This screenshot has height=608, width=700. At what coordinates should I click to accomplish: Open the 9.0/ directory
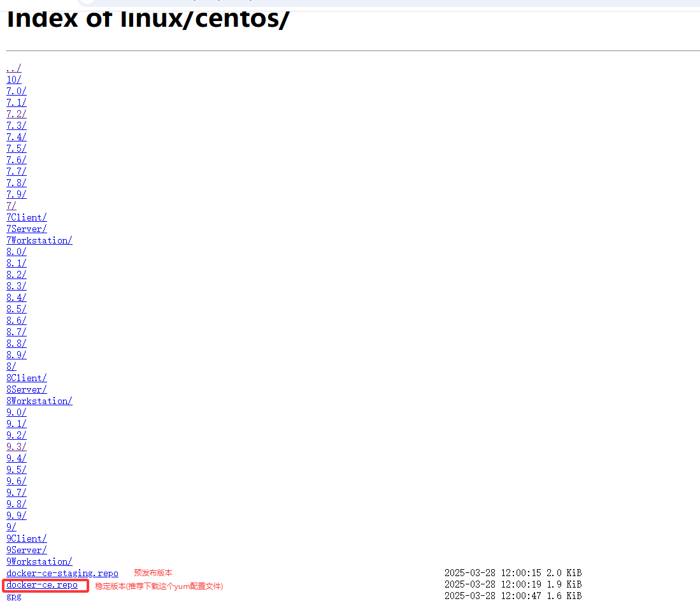pos(17,412)
